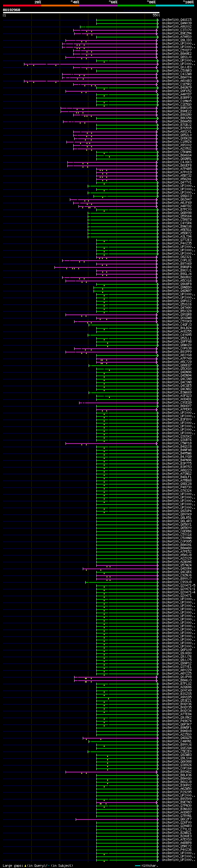
Task: Select hit label UniRef100_Q0JJE0
Action: coord(176,67)
